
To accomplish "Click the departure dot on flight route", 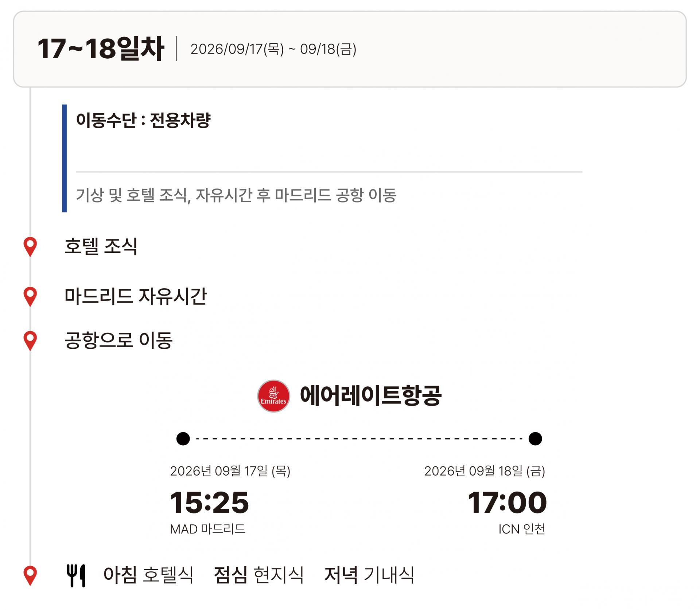I will tap(183, 438).
